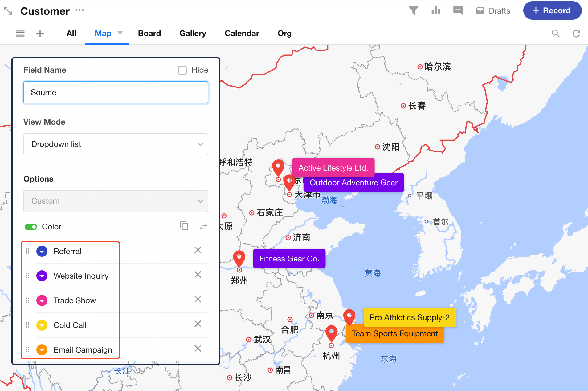
Task: Toggle the Color switch off
Action: click(31, 227)
